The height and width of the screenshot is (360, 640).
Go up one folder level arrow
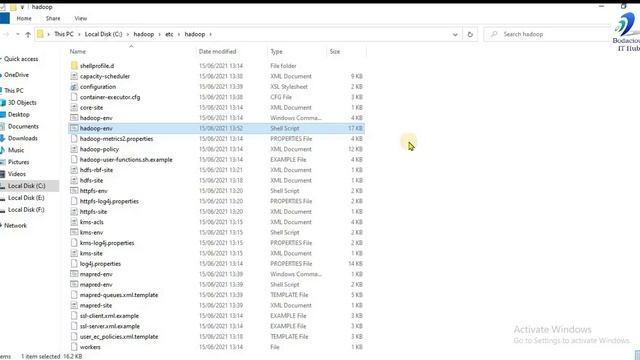point(28,34)
